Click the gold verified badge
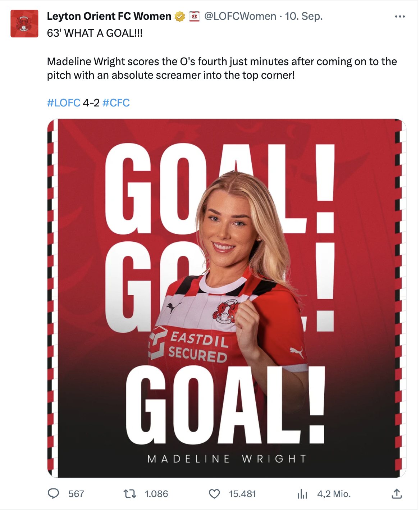This screenshot has width=420, height=510. [180, 17]
